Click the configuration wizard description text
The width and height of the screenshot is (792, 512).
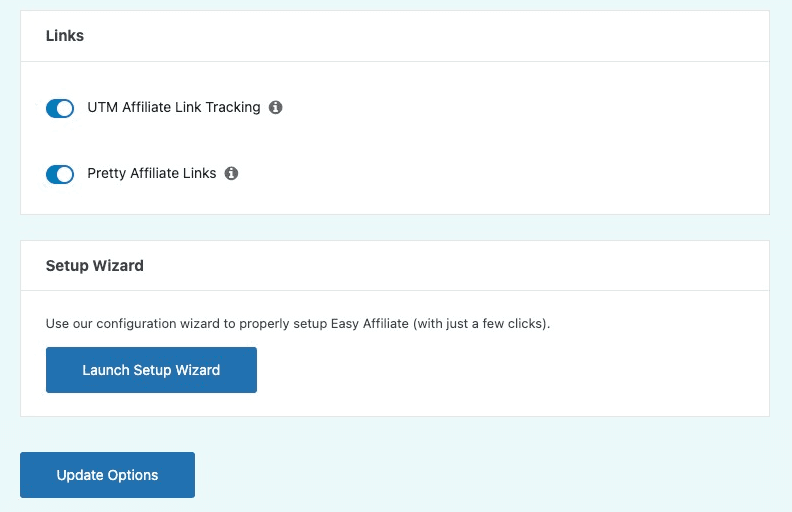pyautogui.click(x=298, y=324)
